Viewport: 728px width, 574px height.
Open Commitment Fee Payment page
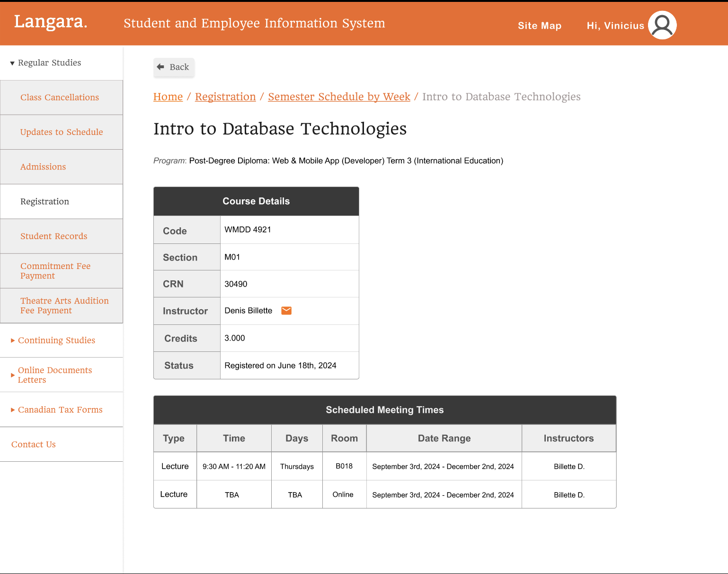55,271
